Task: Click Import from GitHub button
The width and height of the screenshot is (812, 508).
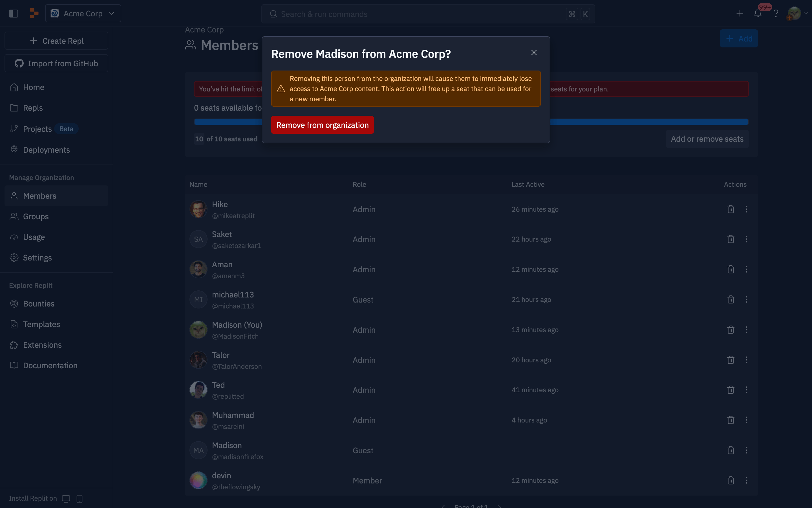Action: coord(56,63)
